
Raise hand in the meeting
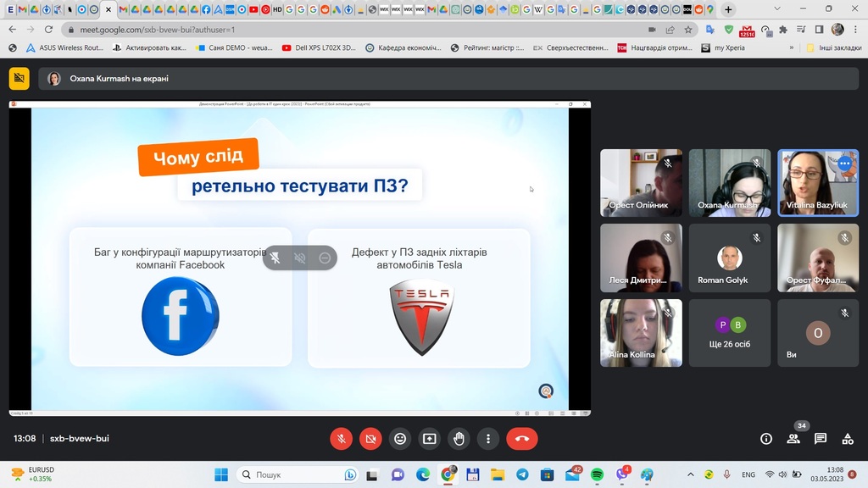(x=459, y=439)
